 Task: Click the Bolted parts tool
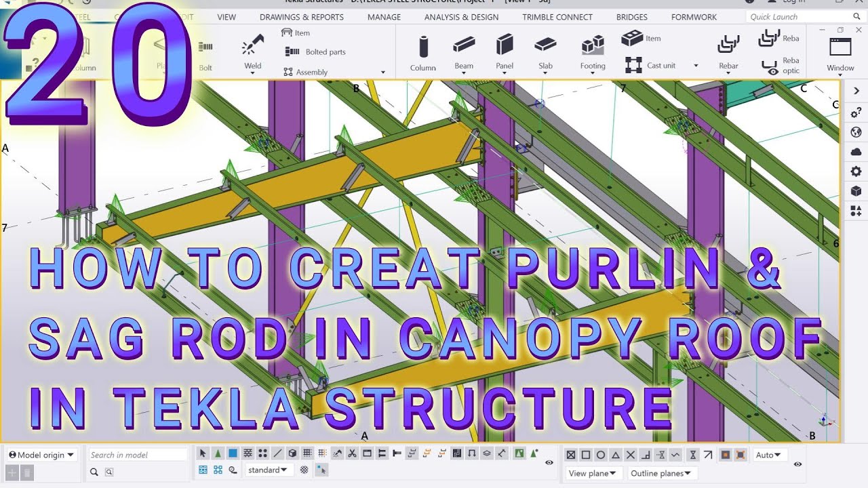tap(315, 52)
